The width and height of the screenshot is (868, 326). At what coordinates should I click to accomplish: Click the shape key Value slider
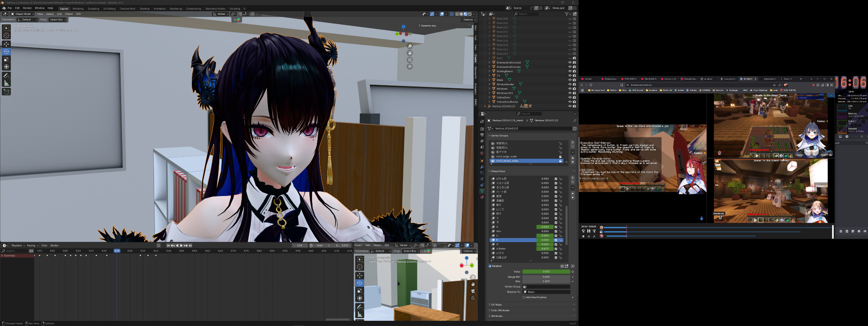click(546, 272)
